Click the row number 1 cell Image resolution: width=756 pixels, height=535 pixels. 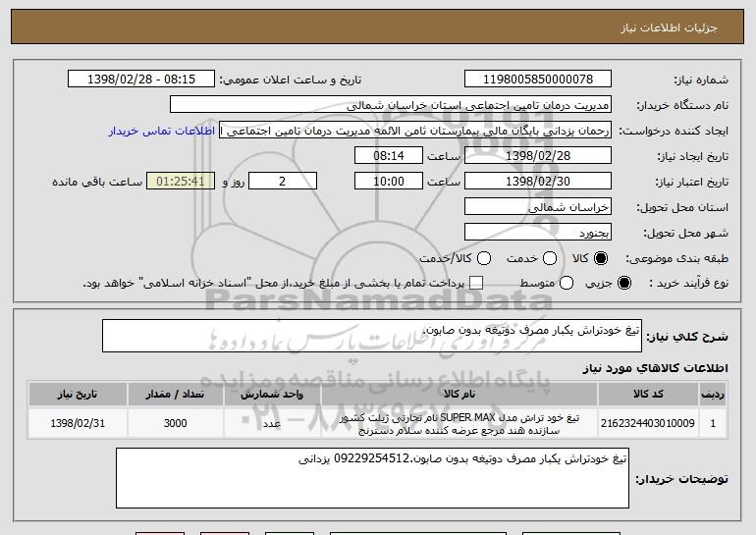(x=713, y=424)
